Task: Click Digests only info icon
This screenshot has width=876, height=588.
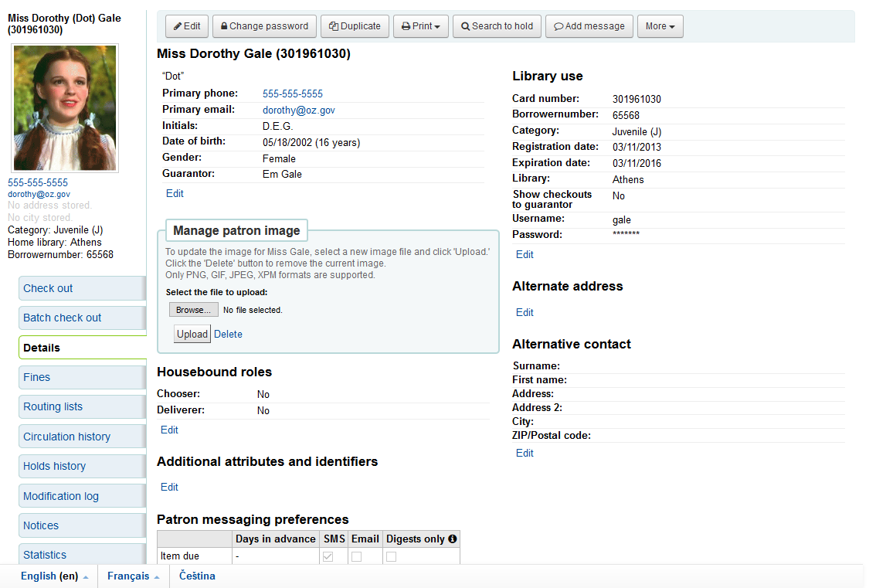Action: click(453, 539)
